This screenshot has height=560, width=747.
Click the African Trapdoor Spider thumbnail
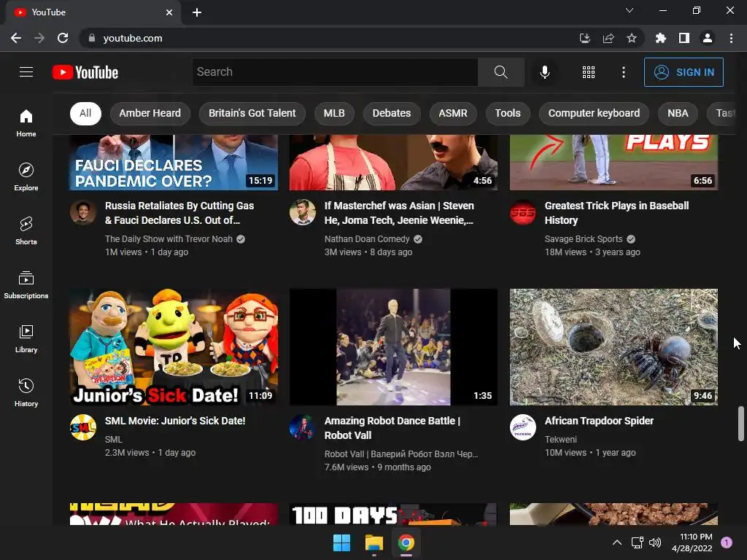[614, 346]
